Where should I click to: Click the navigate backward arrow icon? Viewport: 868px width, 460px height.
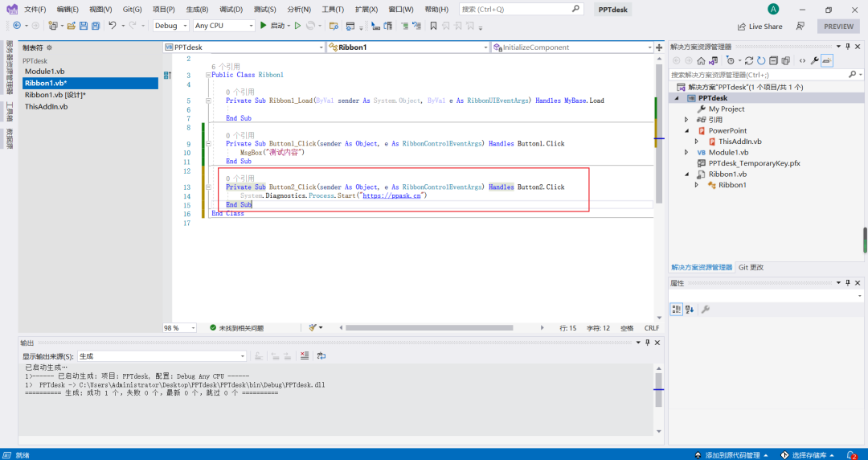[17, 26]
